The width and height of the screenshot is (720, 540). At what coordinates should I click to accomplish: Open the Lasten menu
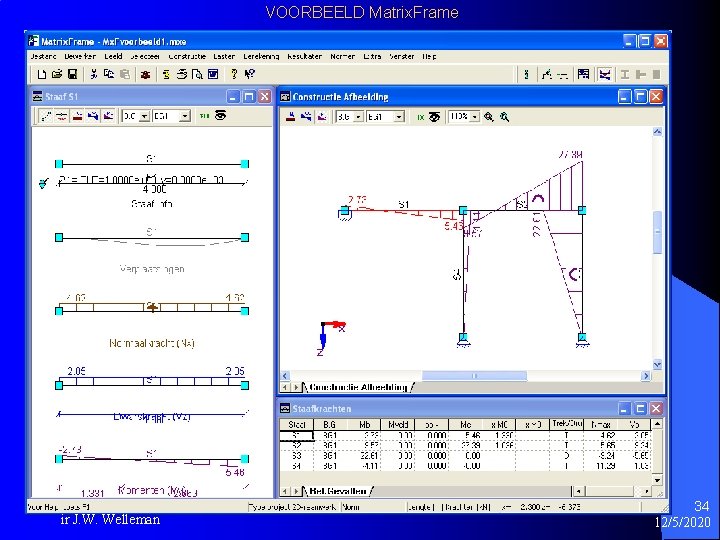click(x=224, y=56)
